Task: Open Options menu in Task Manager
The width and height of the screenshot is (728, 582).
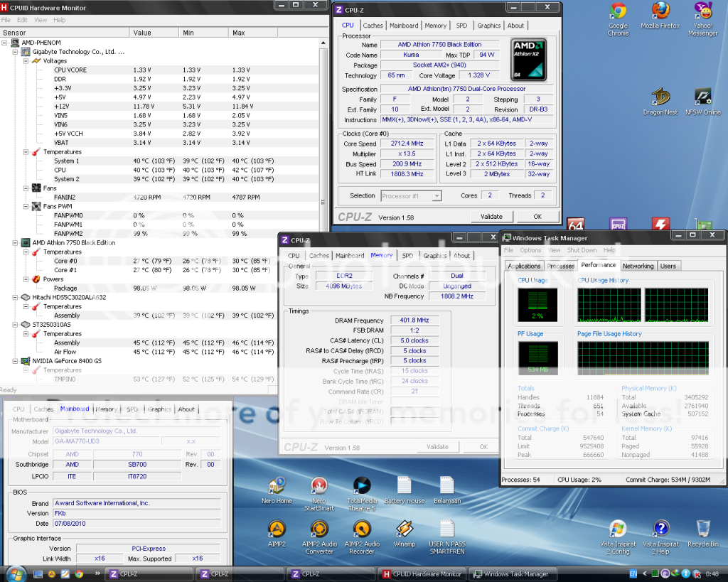Action: (530, 250)
